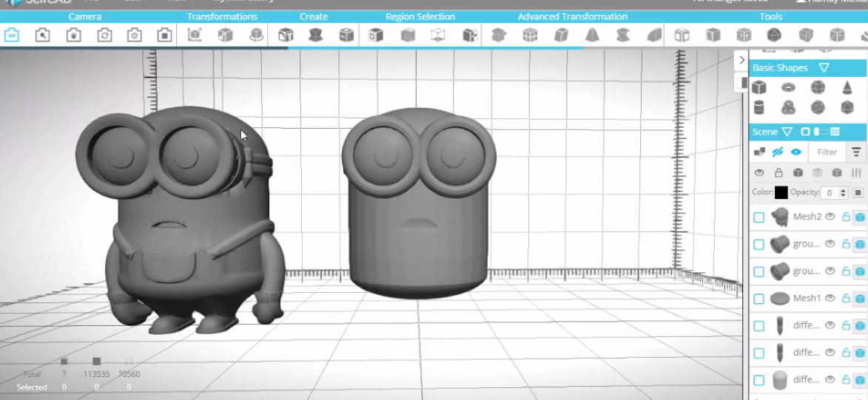Screen dimensions: 868x400
Task: Select the Bend advanced transformation tool
Action: tap(653, 35)
